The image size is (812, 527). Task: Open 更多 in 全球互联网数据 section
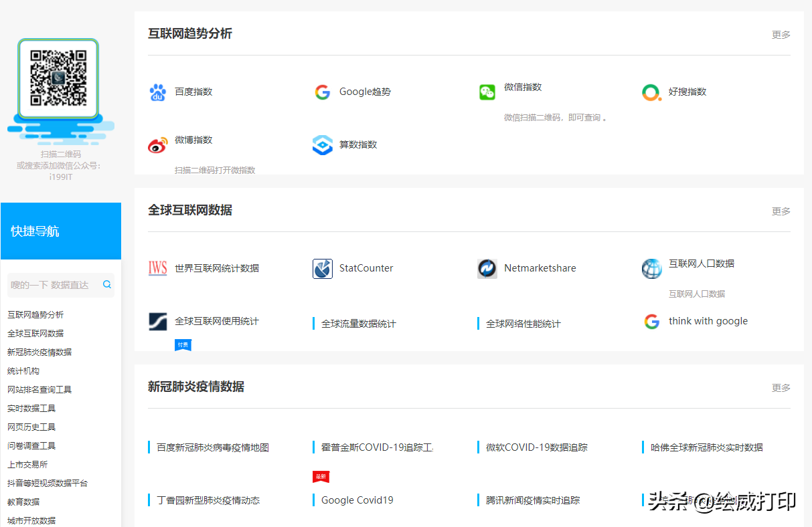(781, 211)
